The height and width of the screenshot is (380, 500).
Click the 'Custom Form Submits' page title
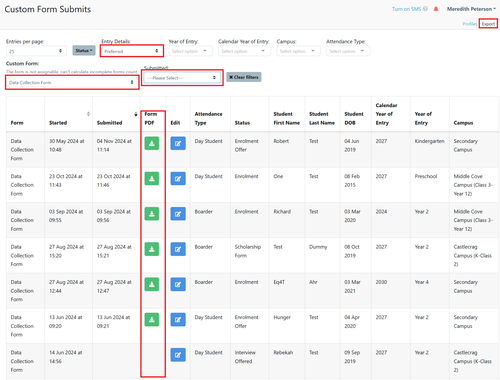pos(48,9)
